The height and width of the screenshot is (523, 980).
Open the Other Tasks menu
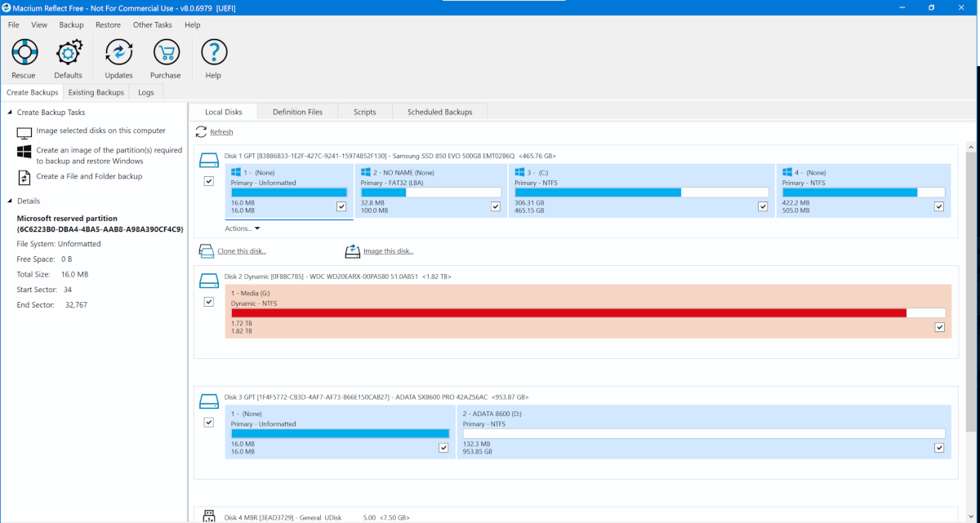(152, 24)
